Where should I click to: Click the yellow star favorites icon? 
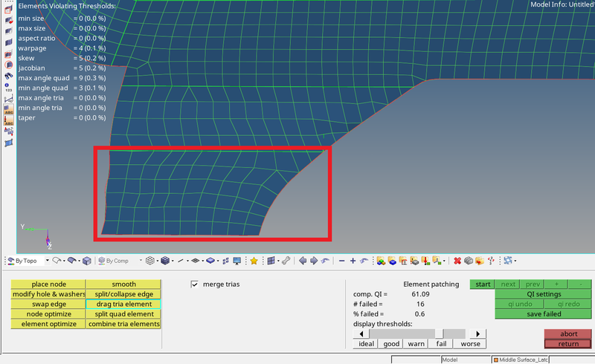click(x=254, y=261)
